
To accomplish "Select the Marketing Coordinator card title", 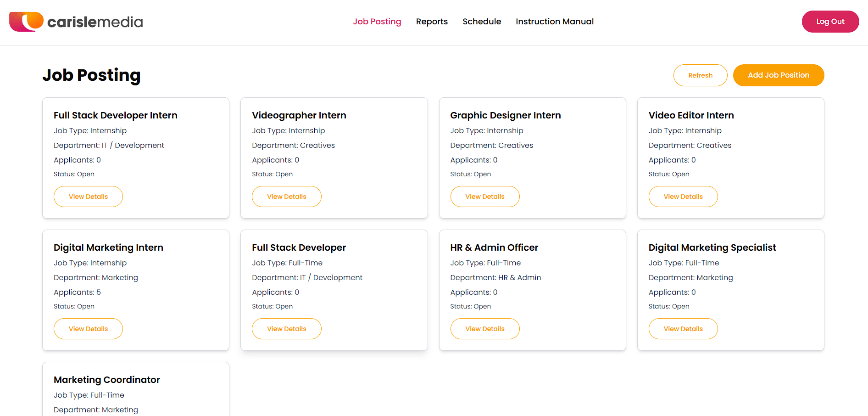I will [x=107, y=380].
